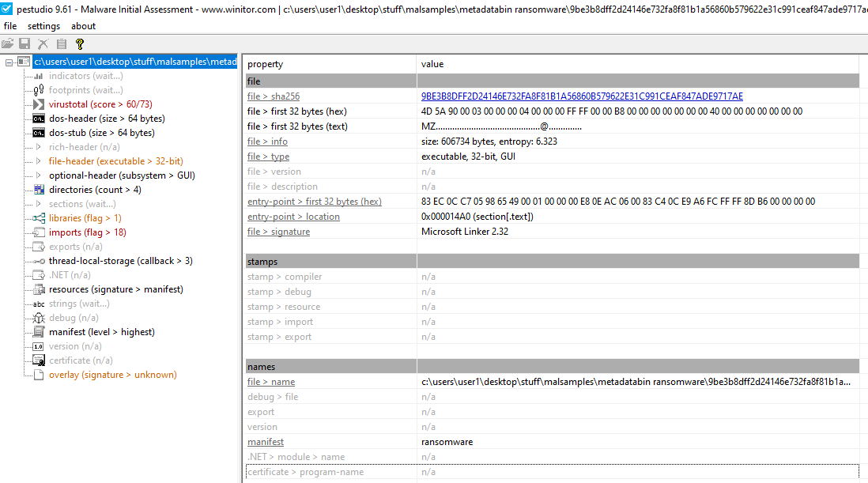The width and height of the screenshot is (868, 483).
Task: Select directories (count > 4) node
Action: [95, 190]
